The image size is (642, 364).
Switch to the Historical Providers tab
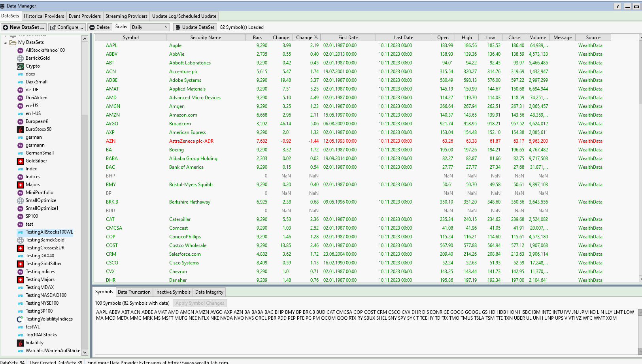[43, 16]
